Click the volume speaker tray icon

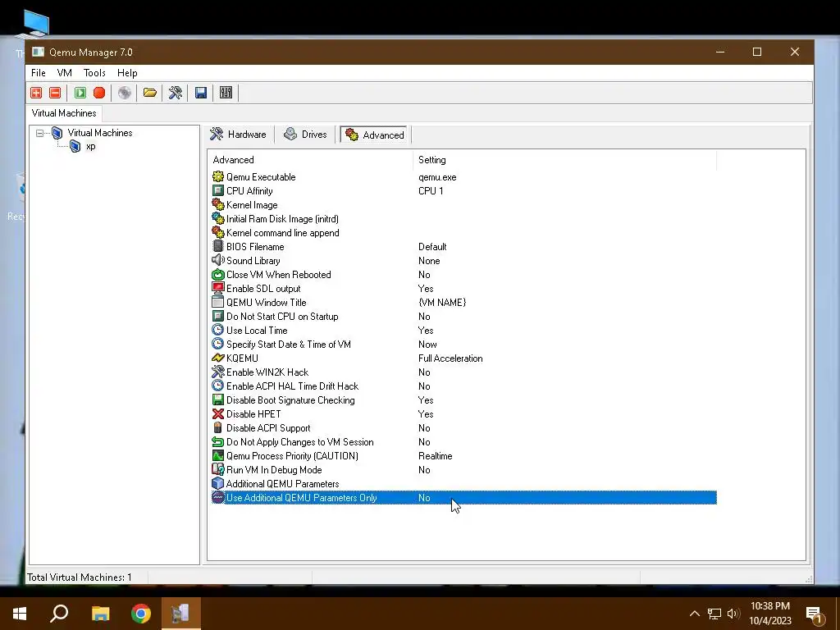click(733, 614)
